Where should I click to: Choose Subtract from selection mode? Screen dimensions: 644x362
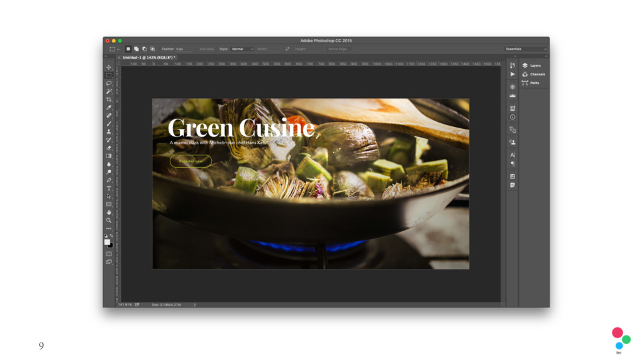point(144,49)
